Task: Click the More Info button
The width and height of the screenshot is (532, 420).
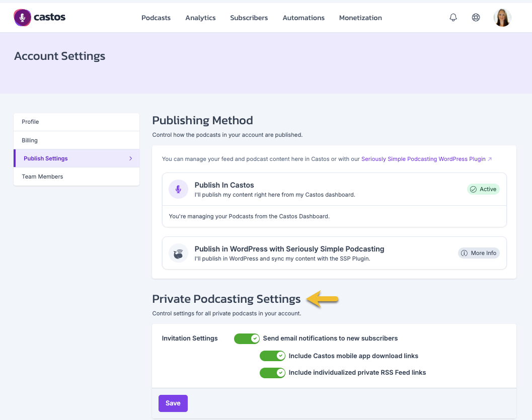Action: pos(478,253)
